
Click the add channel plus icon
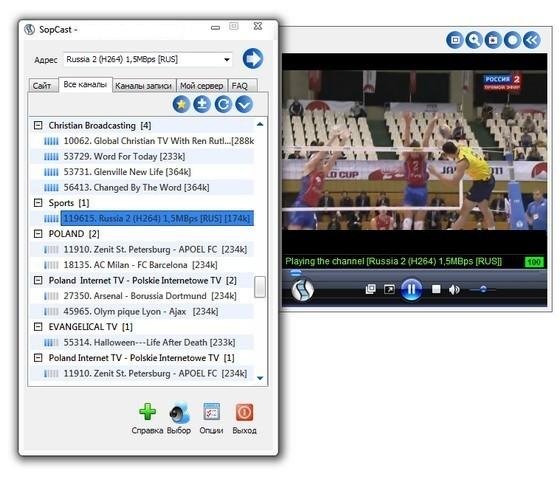202,105
